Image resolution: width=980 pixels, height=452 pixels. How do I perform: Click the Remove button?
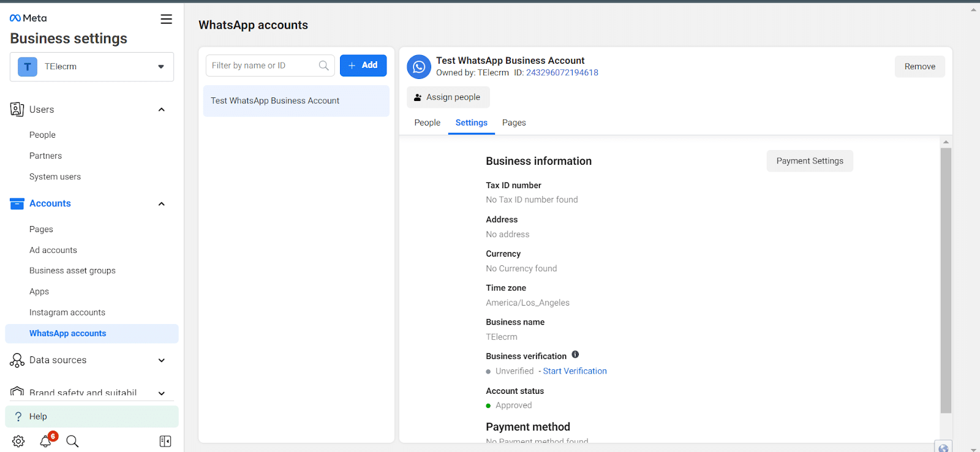(920, 67)
